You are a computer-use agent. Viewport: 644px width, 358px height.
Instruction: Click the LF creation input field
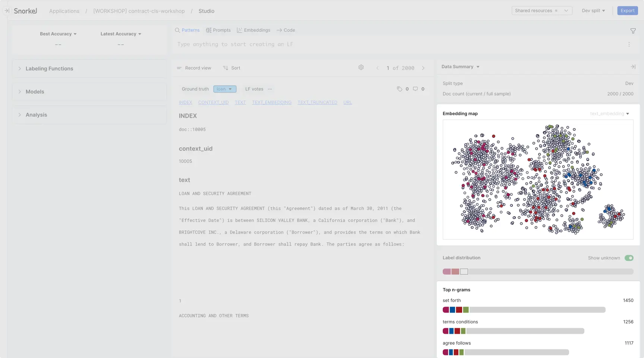[x=399, y=44]
